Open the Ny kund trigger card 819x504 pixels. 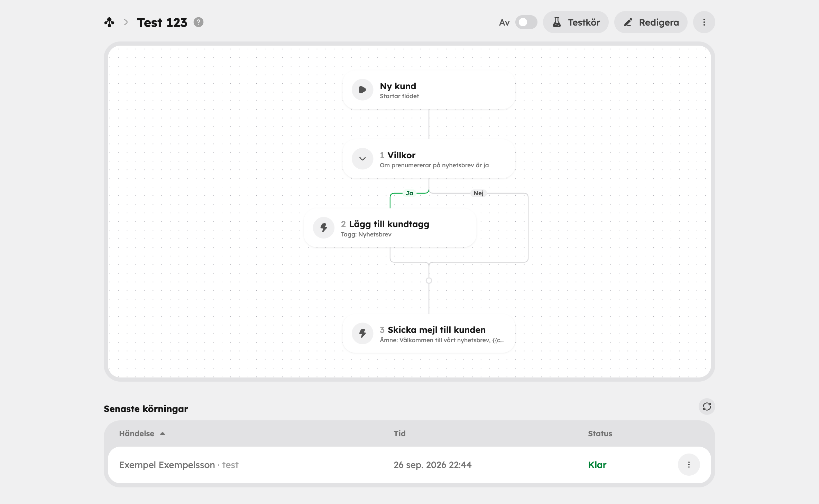[429, 90]
